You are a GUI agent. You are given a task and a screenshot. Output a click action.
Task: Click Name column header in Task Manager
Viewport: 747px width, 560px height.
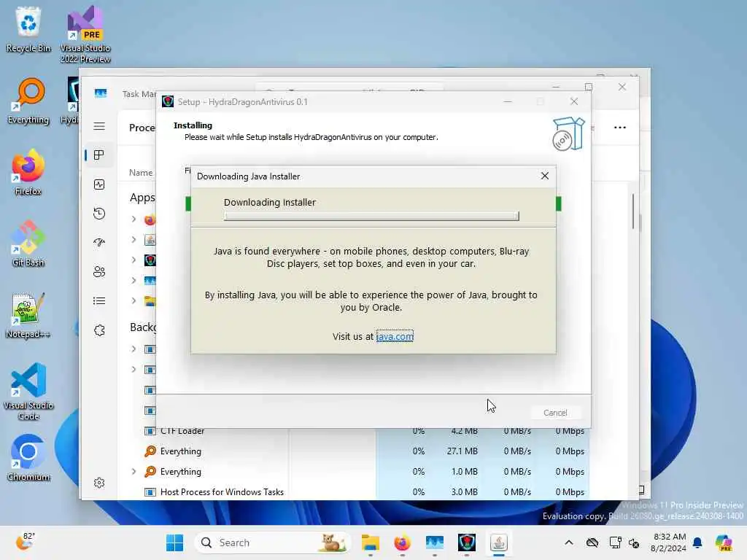click(x=141, y=172)
